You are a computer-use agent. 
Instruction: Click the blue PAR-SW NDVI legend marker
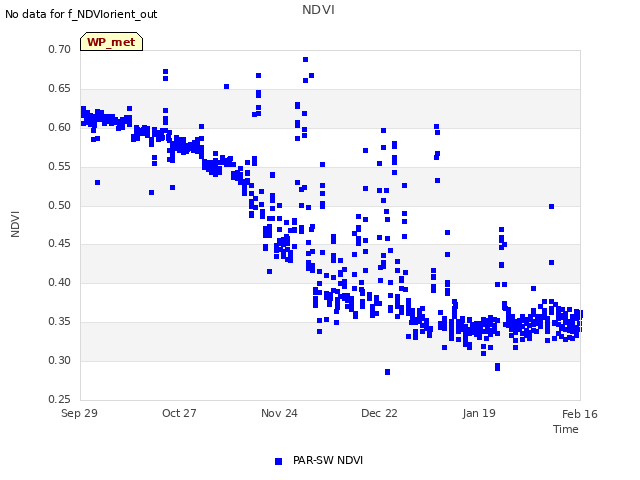[x=278, y=461]
